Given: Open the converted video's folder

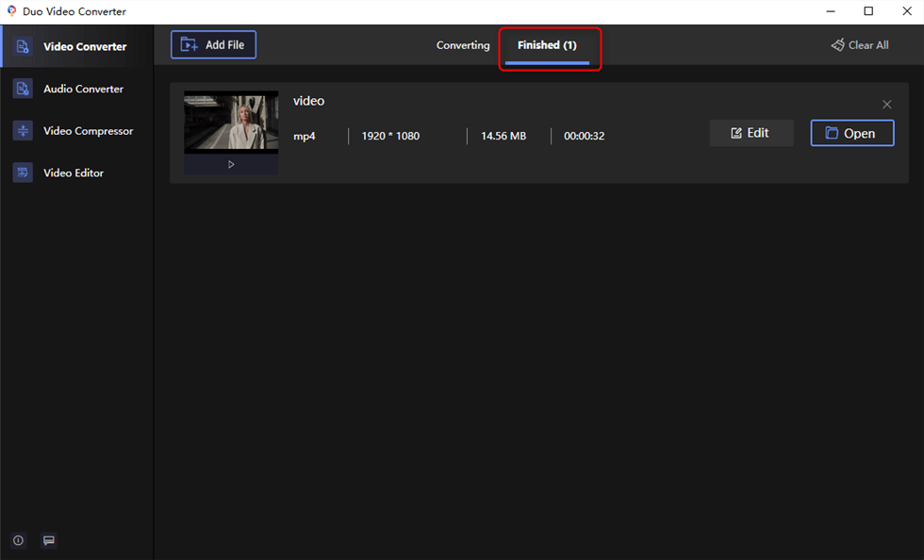Looking at the screenshot, I should coord(852,133).
